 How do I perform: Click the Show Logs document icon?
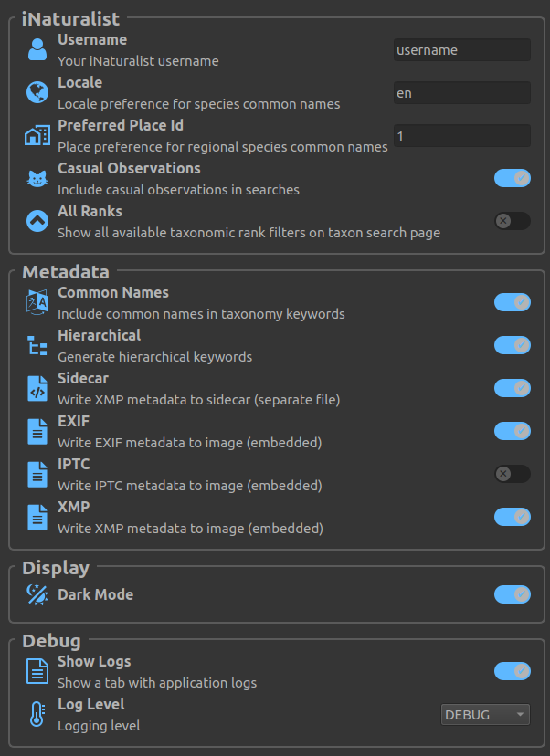[x=37, y=671]
